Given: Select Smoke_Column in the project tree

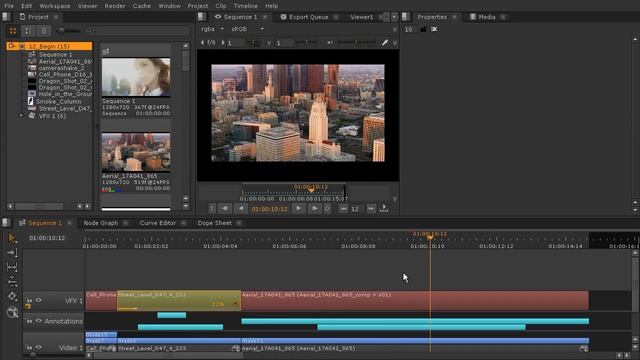Looking at the screenshot, I should (58, 101).
